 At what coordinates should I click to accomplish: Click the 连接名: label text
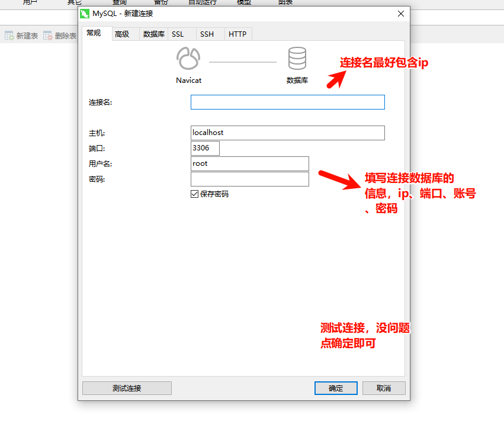100,102
